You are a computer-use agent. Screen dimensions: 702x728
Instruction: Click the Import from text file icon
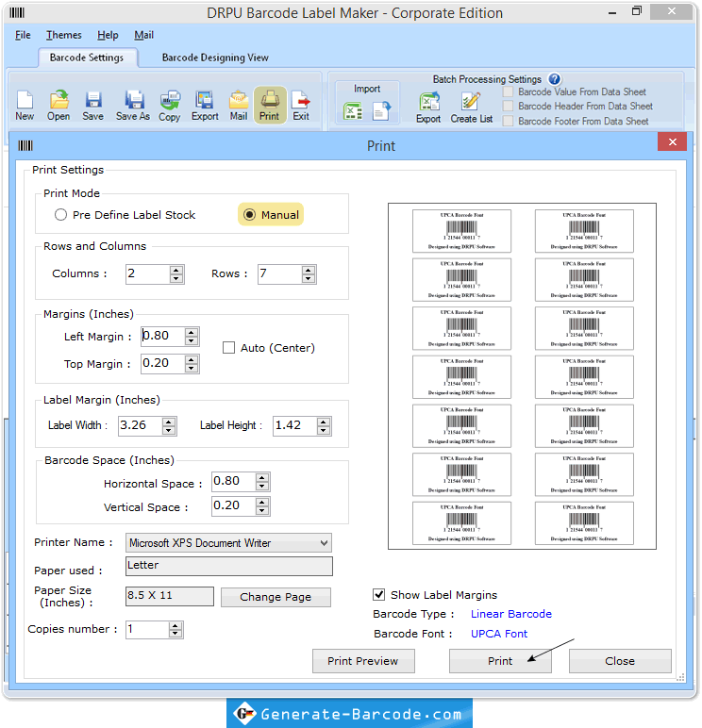click(381, 111)
